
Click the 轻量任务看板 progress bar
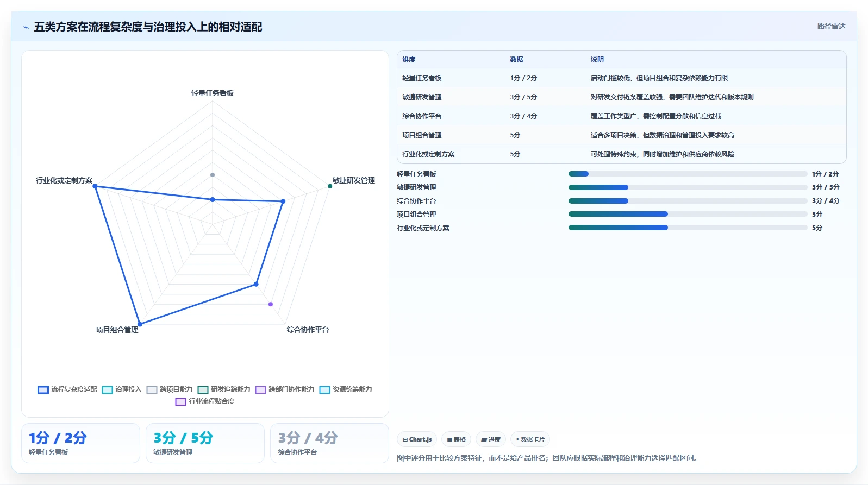688,174
